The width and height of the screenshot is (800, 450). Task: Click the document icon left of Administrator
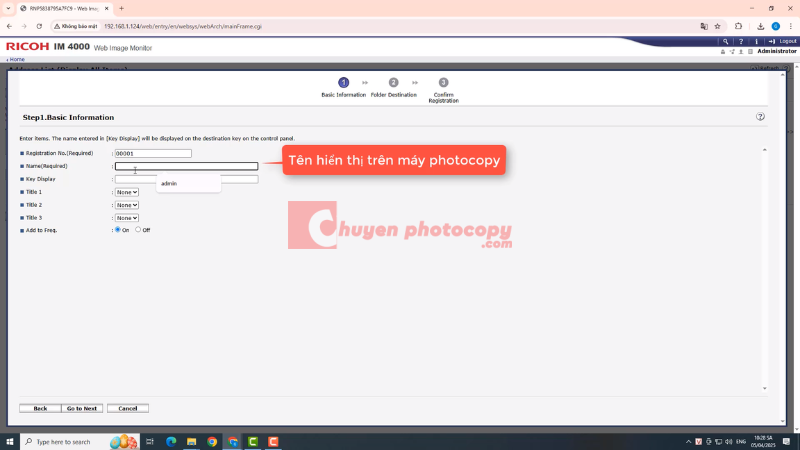click(750, 52)
